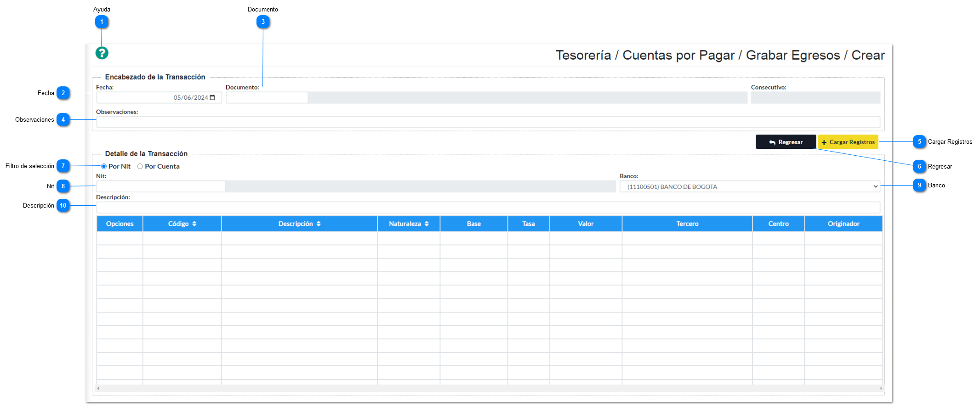Sort table by Código column arrows

tap(194, 224)
